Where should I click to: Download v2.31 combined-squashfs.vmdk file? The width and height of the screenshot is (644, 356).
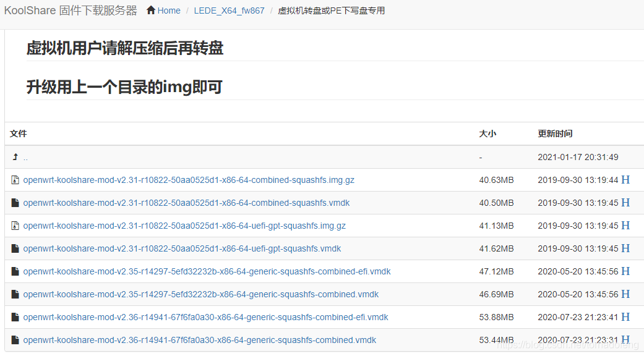[x=186, y=203]
